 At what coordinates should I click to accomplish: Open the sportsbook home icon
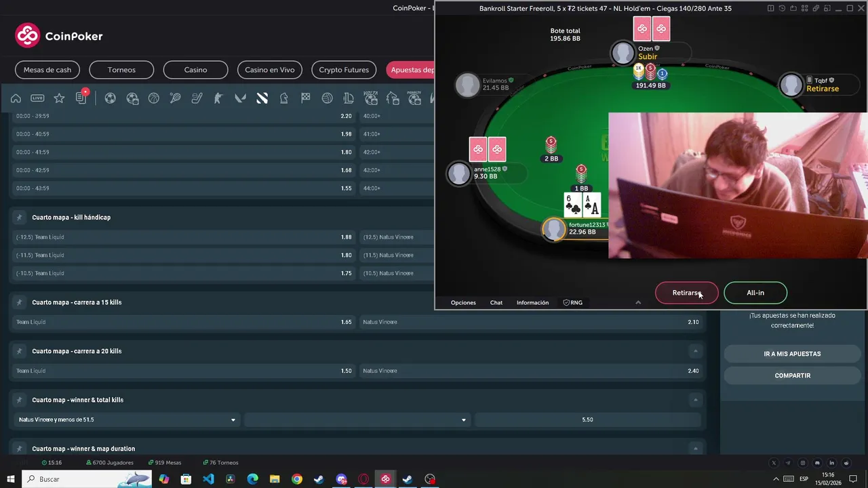[16, 98]
